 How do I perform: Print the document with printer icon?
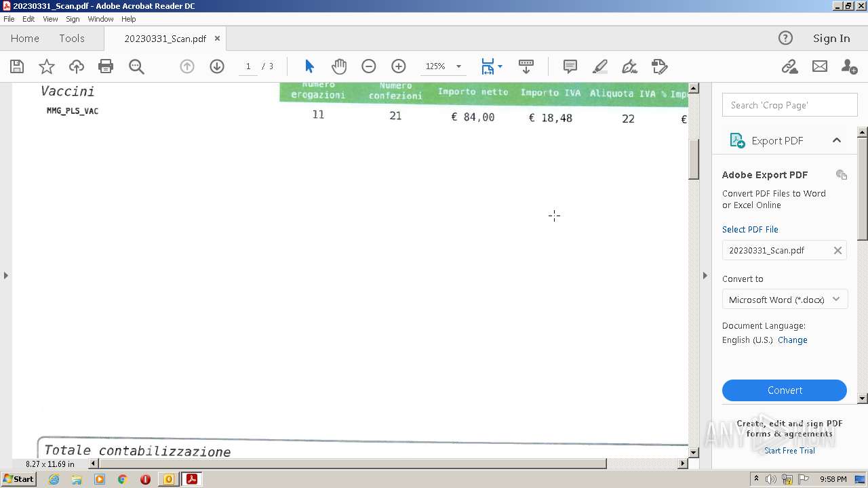pos(106,66)
